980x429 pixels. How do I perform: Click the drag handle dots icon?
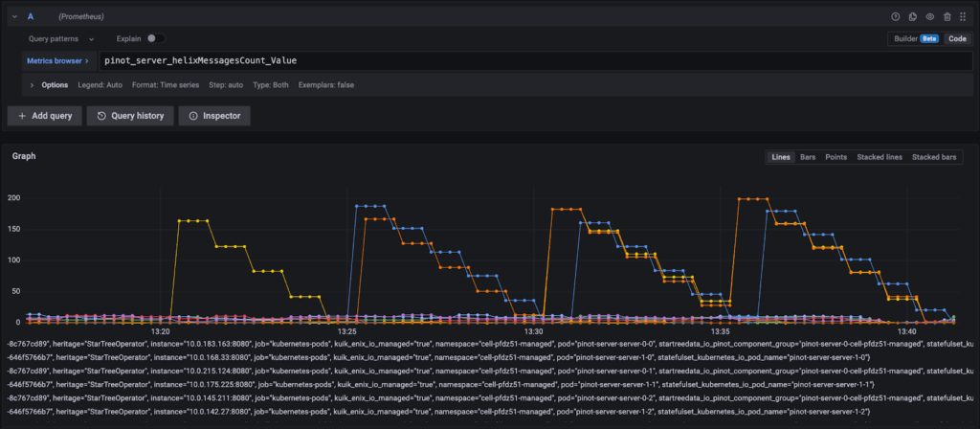click(964, 16)
